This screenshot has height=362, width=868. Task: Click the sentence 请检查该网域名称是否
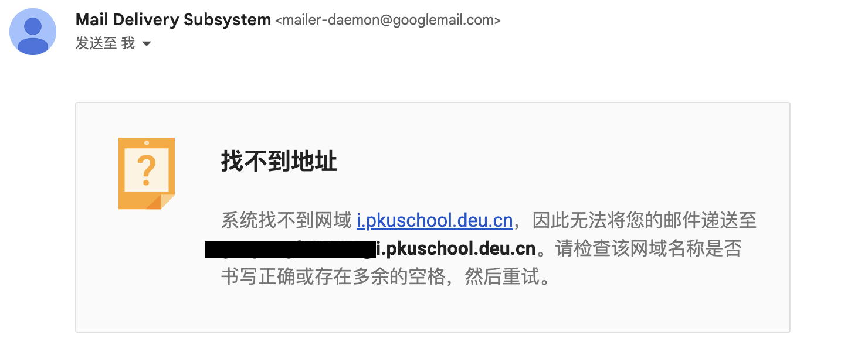point(649,249)
